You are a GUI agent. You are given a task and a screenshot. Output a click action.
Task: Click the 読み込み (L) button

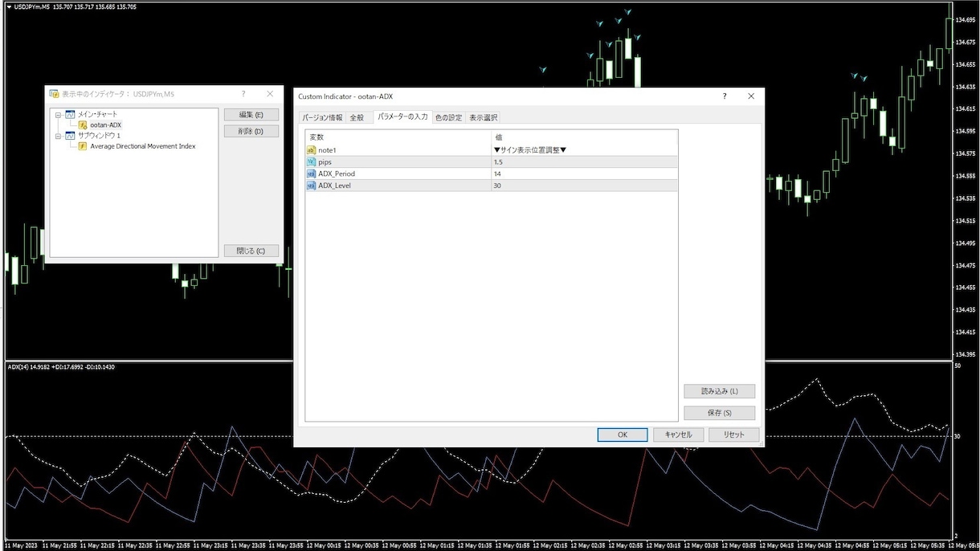click(720, 391)
